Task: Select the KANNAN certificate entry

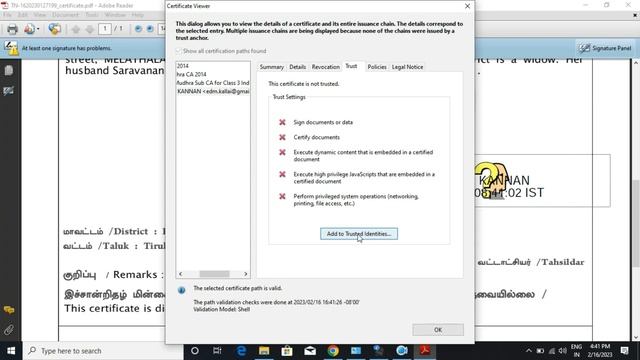Action: coord(213,91)
